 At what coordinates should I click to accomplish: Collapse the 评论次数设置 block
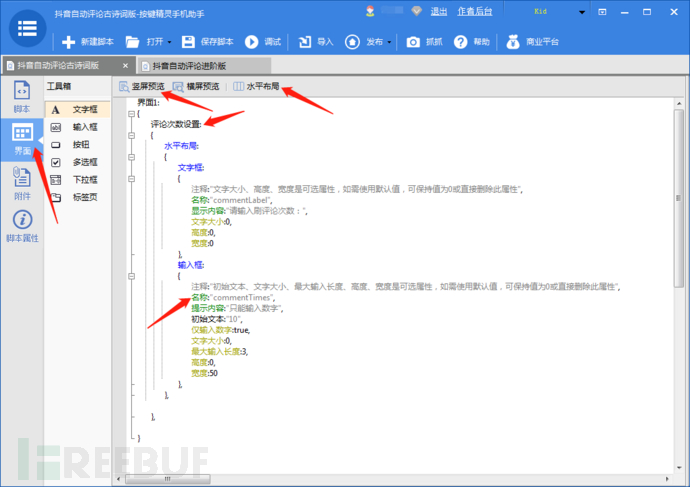click(131, 135)
